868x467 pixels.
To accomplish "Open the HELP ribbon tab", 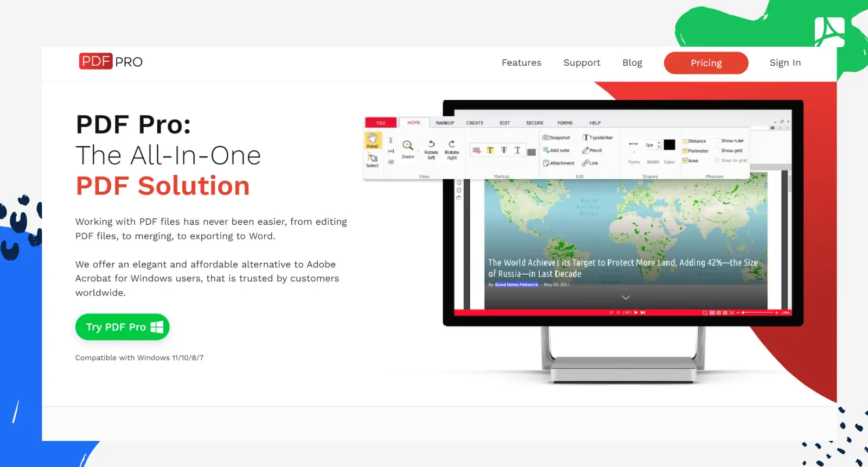I will [x=595, y=123].
